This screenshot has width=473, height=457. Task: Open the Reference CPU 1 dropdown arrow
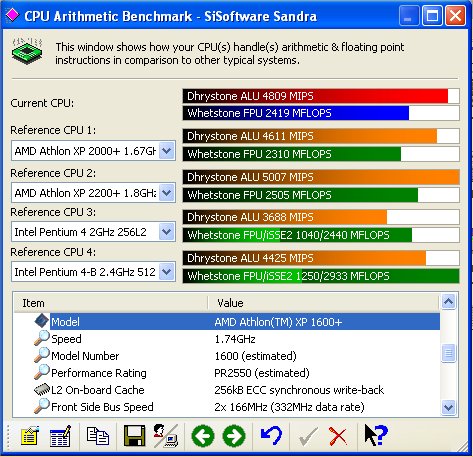coord(167,151)
